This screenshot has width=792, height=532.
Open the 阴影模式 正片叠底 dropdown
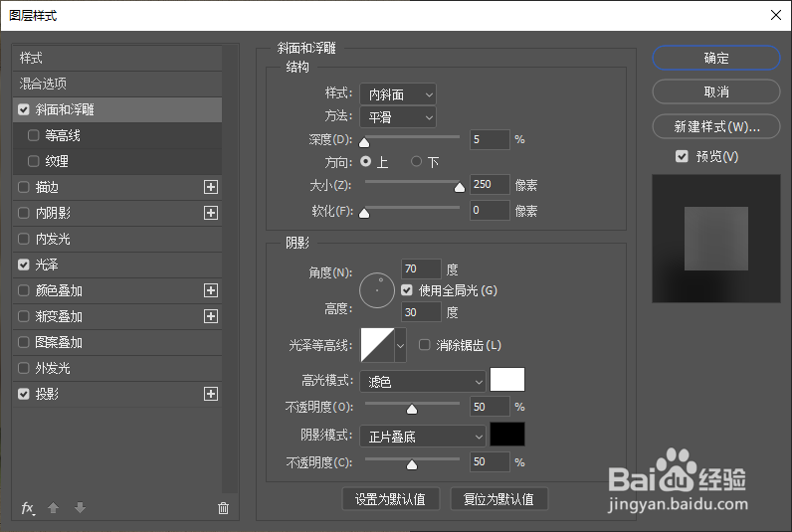click(x=423, y=437)
